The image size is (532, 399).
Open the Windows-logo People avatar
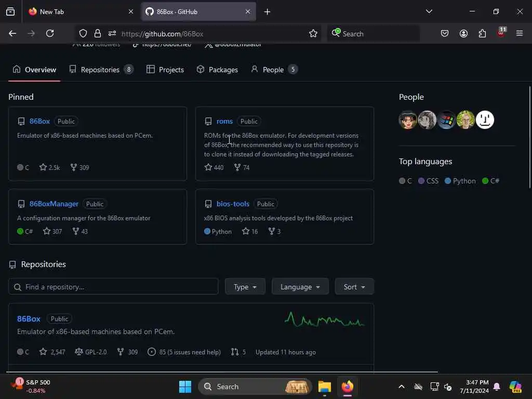[446, 120]
